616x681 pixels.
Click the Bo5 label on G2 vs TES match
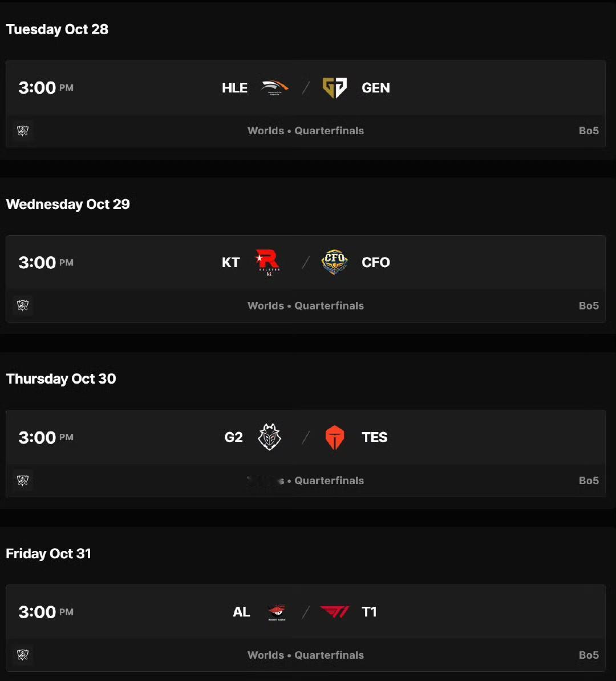[x=589, y=480]
